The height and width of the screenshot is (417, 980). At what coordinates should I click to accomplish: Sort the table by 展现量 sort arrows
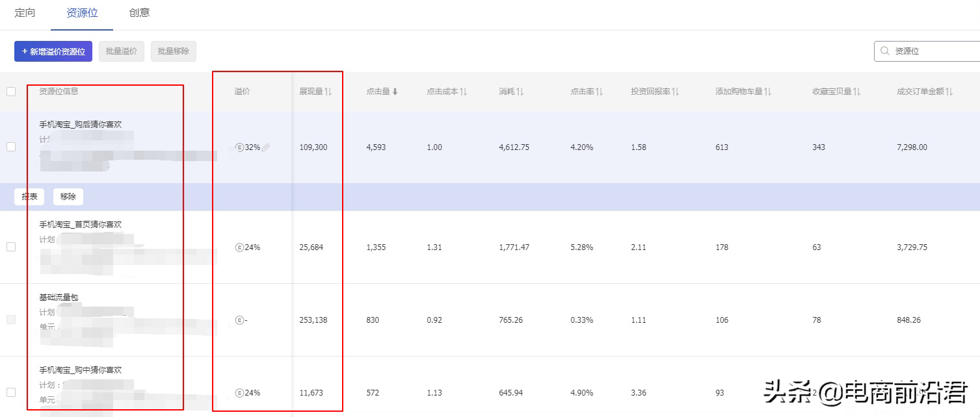329,92
